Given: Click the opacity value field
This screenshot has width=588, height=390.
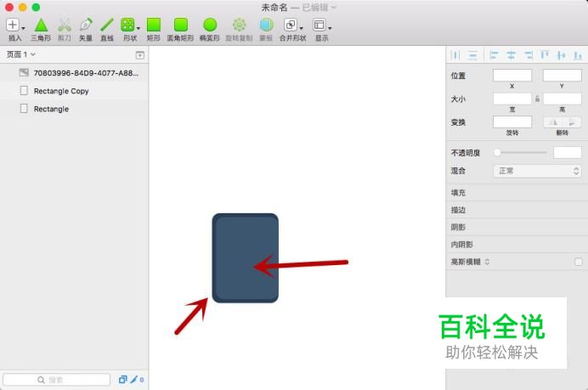Looking at the screenshot, I should (x=568, y=152).
